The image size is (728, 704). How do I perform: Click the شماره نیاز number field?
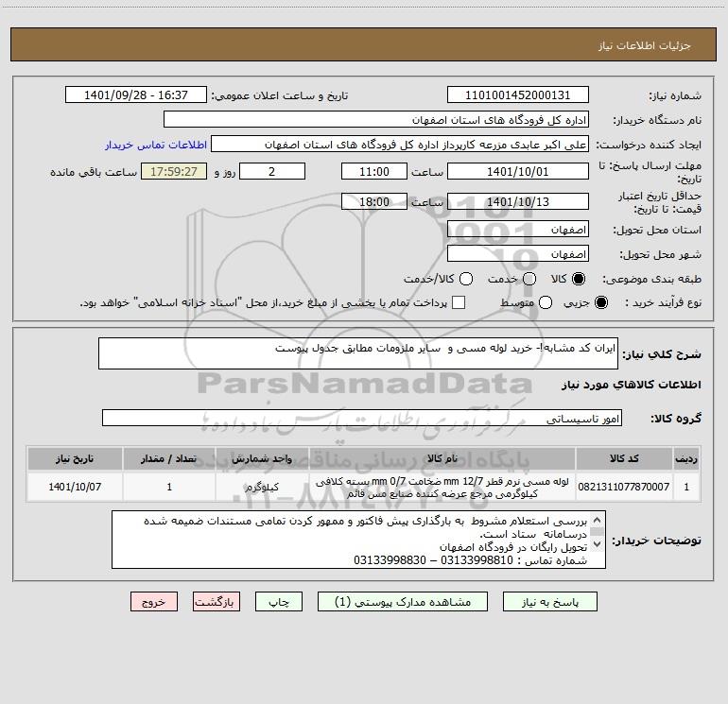(x=518, y=94)
